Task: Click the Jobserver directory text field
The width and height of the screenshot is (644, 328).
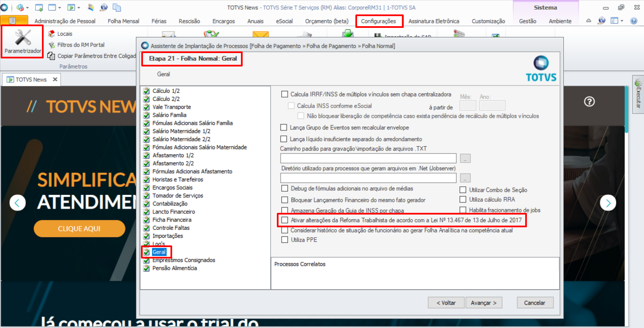Action: [368, 178]
